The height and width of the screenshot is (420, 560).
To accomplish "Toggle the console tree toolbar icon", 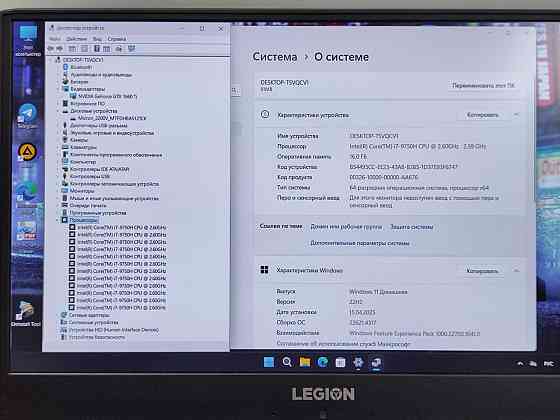I will point(72,49).
